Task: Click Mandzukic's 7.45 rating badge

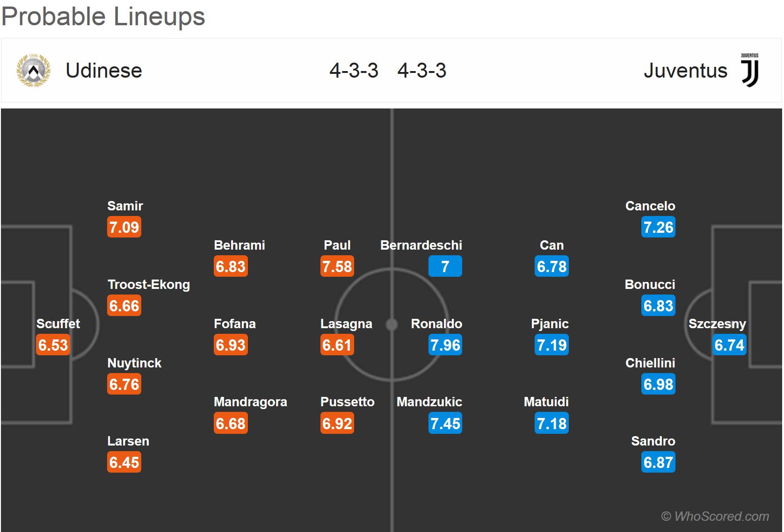Action: pos(445,424)
